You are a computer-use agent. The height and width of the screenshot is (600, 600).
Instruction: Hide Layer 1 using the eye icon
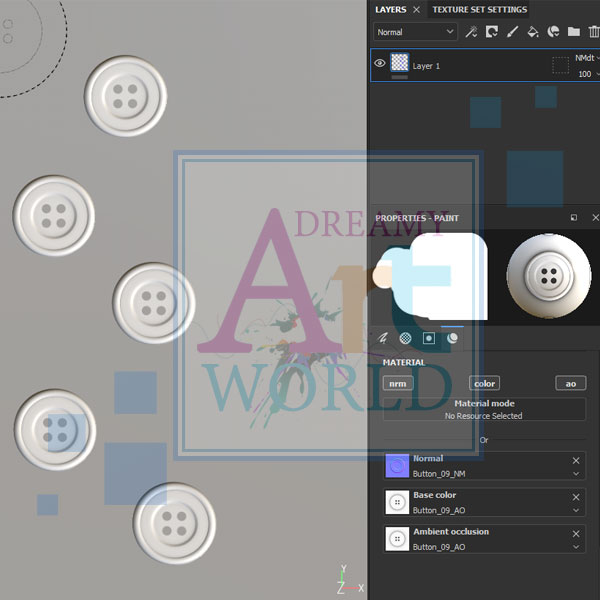pyautogui.click(x=380, y=64)
